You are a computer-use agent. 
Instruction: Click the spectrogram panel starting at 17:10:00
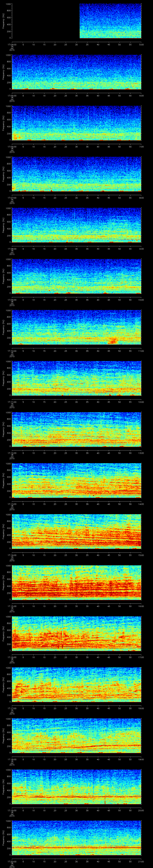77,327
